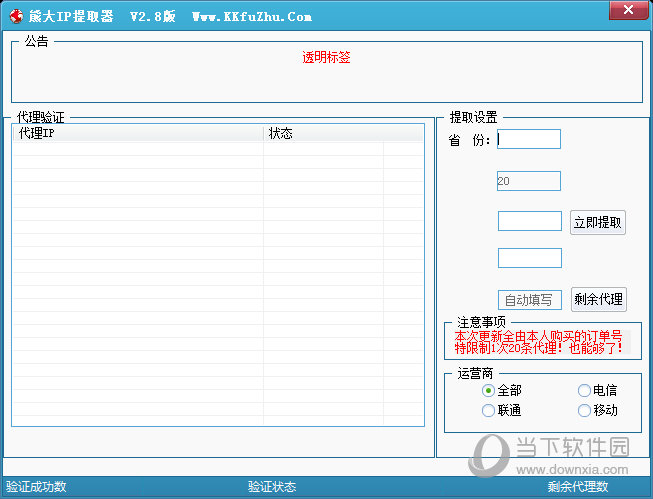Focus the 省份 input field
653x499 pixels.
pyautogui.click(x=529, y=139)
